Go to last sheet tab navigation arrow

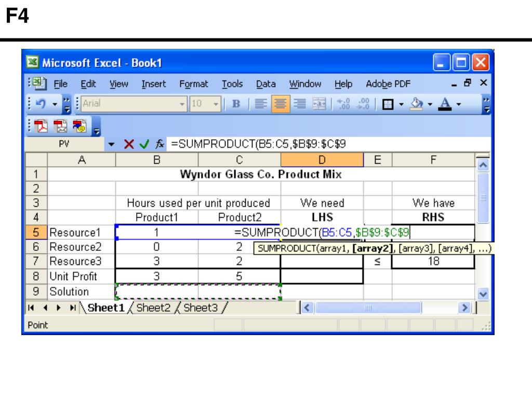click(73, 308)
